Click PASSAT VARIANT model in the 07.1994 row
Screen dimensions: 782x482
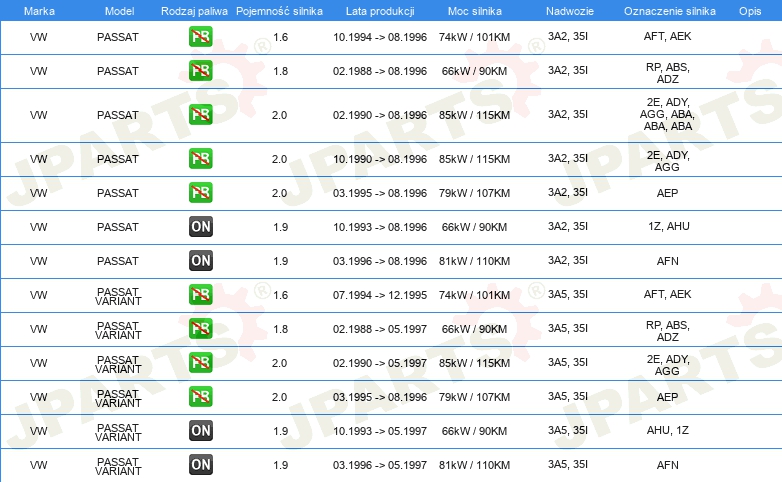click(x=118, y=296)
